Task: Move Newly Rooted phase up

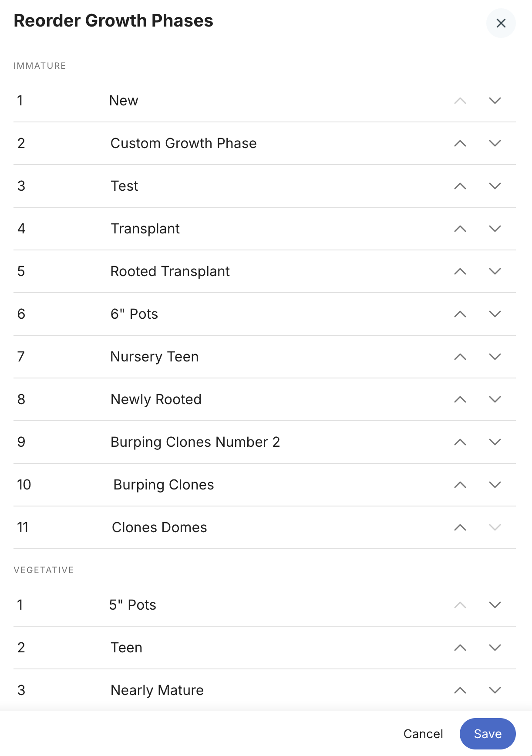Action: point(460,399)
